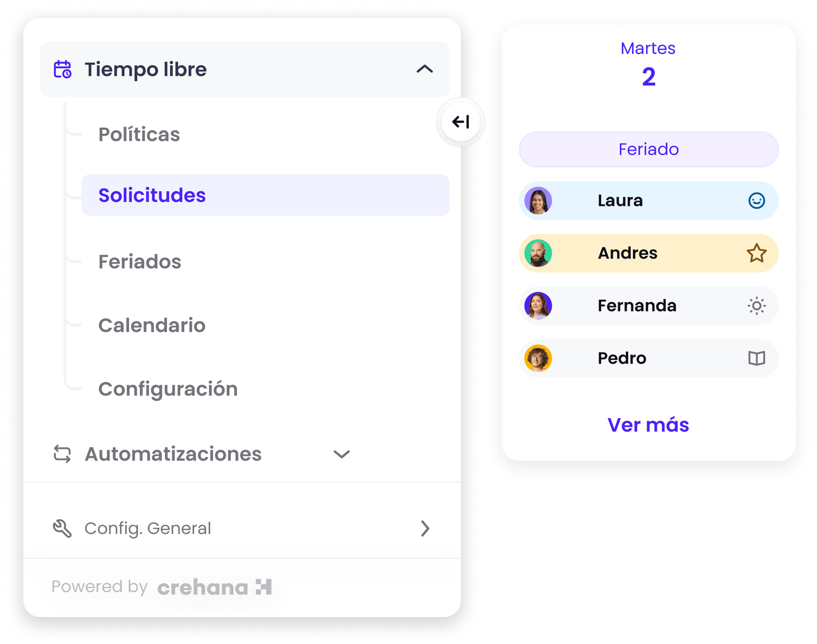Click the Tiempo libre calendar-clock icon
Image resolution: width=817 pixels, height=644 pixels.
pos(63,69)
